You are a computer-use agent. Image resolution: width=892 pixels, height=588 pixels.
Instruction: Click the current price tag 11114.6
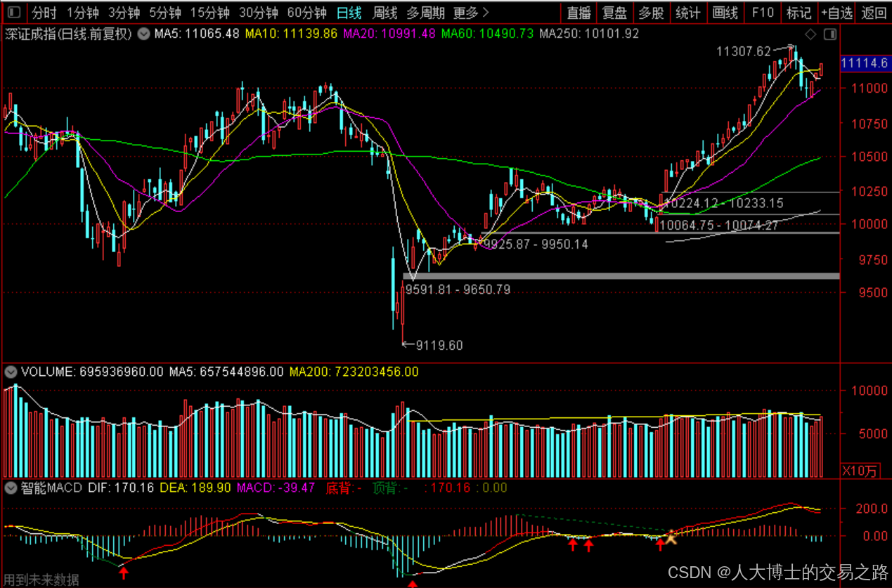point(865,63)
